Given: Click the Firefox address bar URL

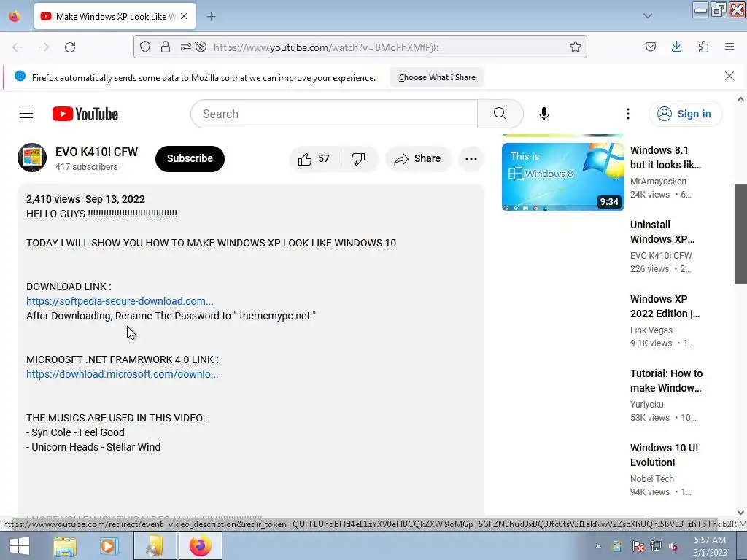Looking at the screenshot, I should (x=326, y=47).
